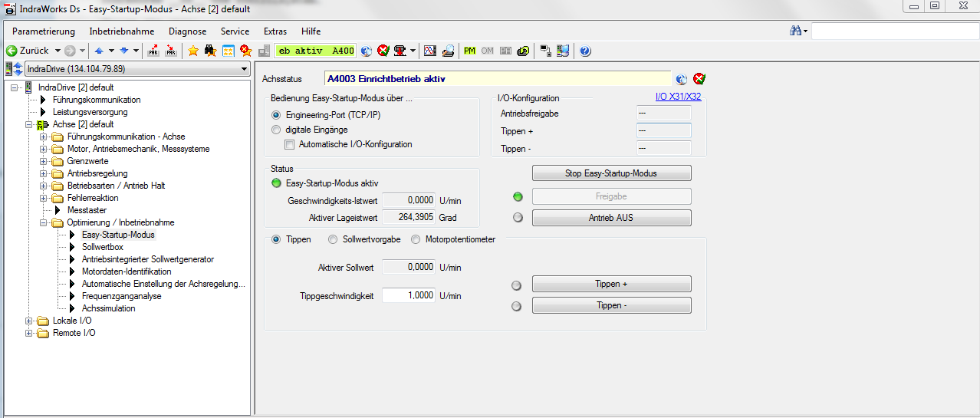Open the binoculars search icon in toolbar
The image size is (980, 418).
click(x=210, y=51)
